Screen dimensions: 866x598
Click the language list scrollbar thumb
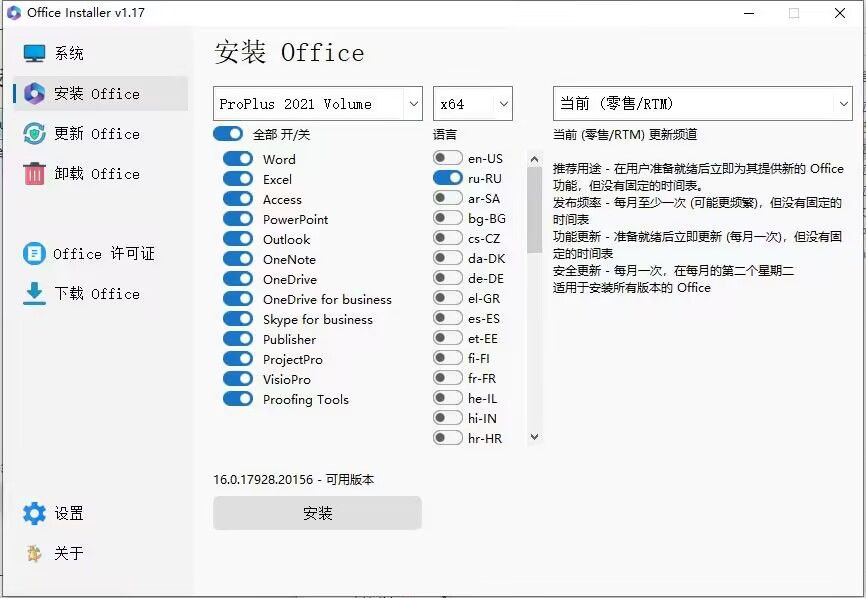534,210
